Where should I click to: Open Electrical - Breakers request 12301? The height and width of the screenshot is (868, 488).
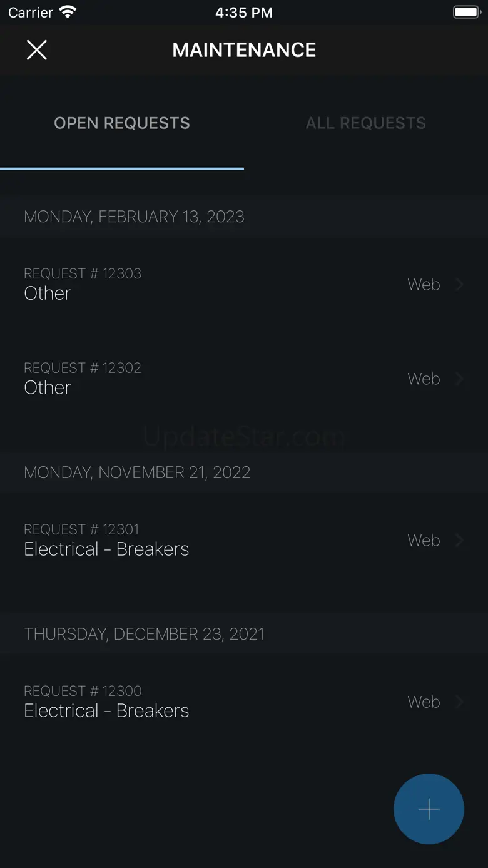106,549
